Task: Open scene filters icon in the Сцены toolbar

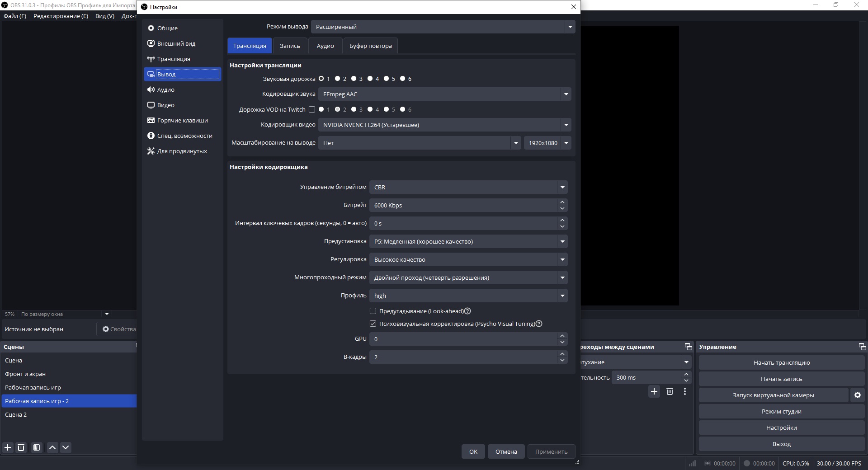Action: (37, 447)
